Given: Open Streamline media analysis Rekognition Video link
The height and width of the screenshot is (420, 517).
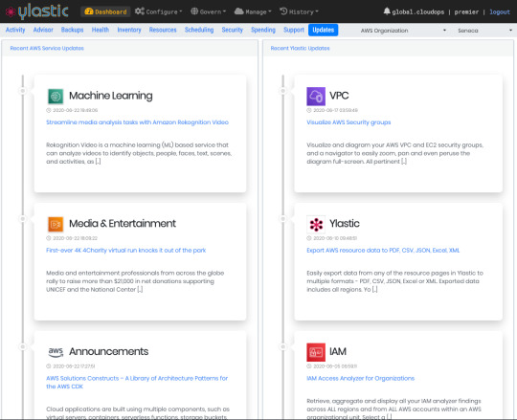Looking at the screenshot, I should (137, 122).
